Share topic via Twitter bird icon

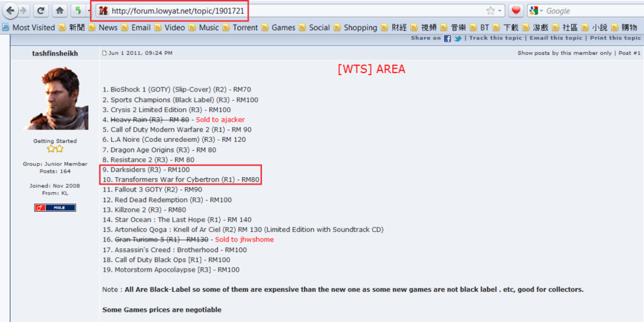pos(458,38)
